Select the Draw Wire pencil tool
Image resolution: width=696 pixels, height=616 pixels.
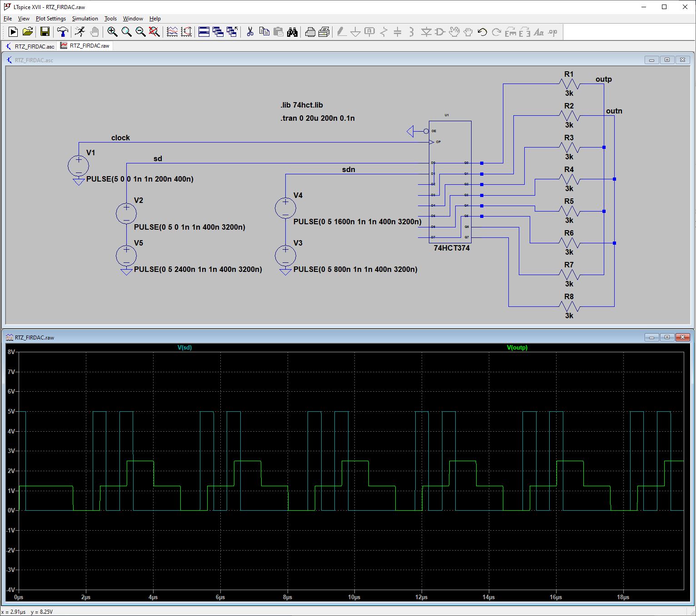[x=342, y=32]
